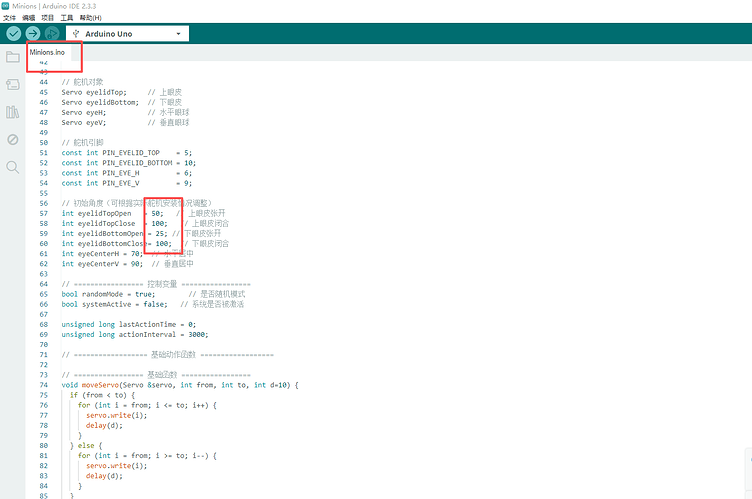
Task: Select the Minions.ino editor tab
Action: tap(47, 52)
